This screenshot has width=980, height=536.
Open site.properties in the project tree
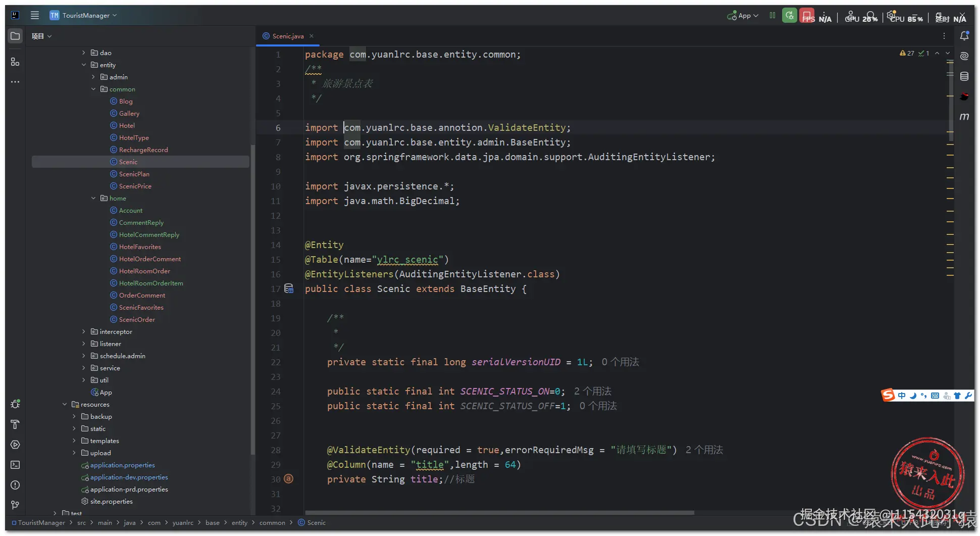(107, 501)
